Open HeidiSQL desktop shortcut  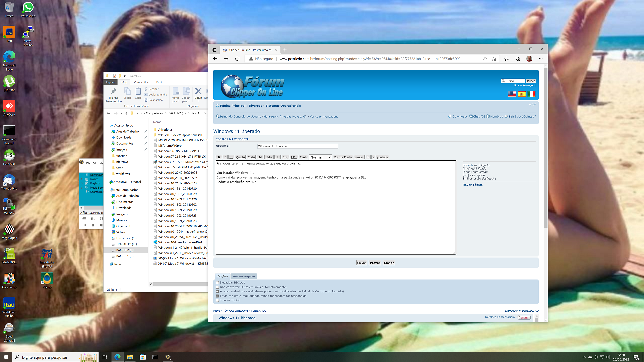click(x=9, y=156)
